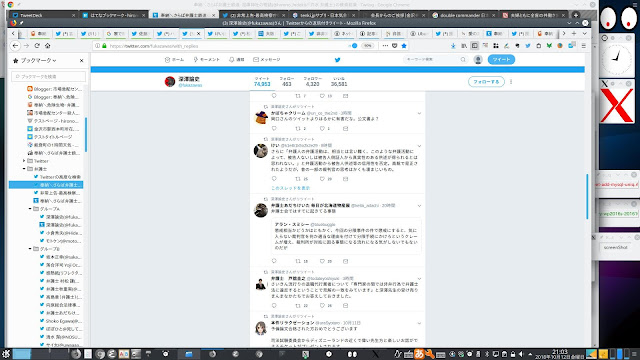
Task: Open 深澤諭史 profile avatar
Action: 170,82
